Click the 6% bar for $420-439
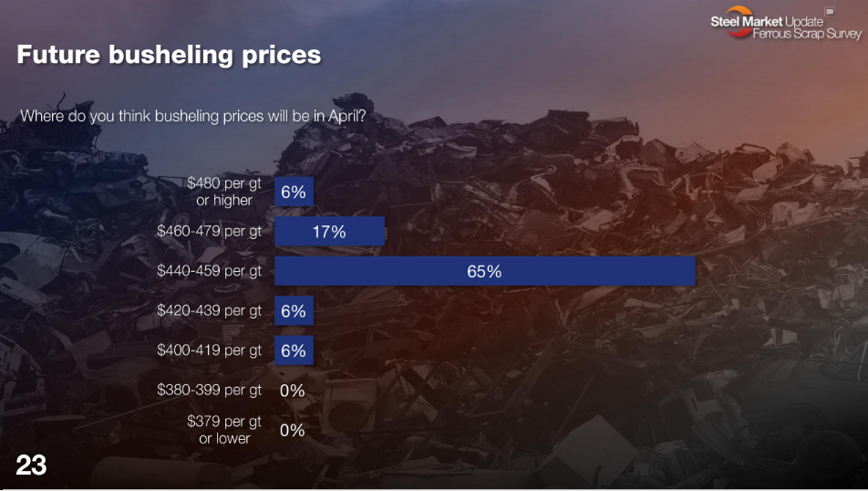This screenshot has height=491, width=868. click(x=294, y=311)
